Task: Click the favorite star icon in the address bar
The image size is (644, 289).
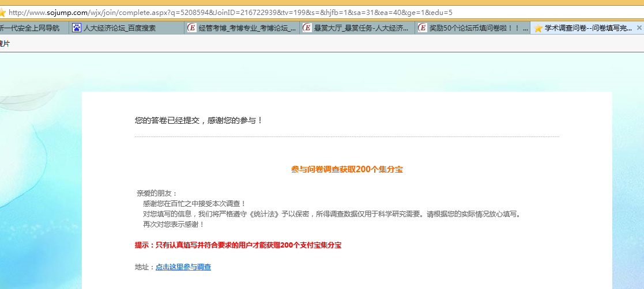Action: click(2, 13)
